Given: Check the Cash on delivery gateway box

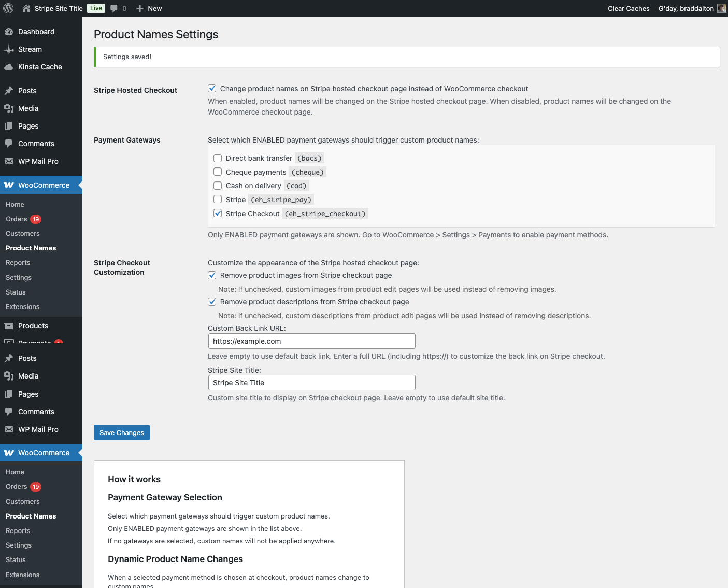Looking at the screenshot, I should pos(218,186).
